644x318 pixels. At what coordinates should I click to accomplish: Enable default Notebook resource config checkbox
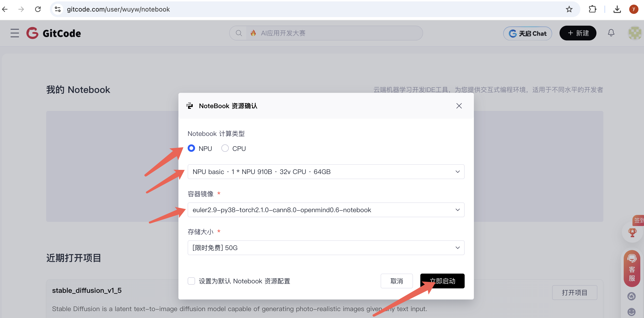(192, 281)
